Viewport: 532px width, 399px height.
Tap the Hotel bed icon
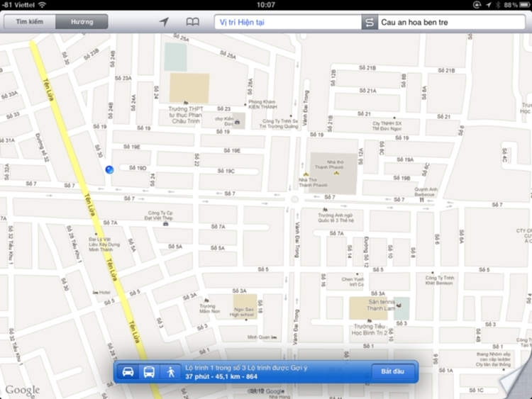[x=95, y=292]
